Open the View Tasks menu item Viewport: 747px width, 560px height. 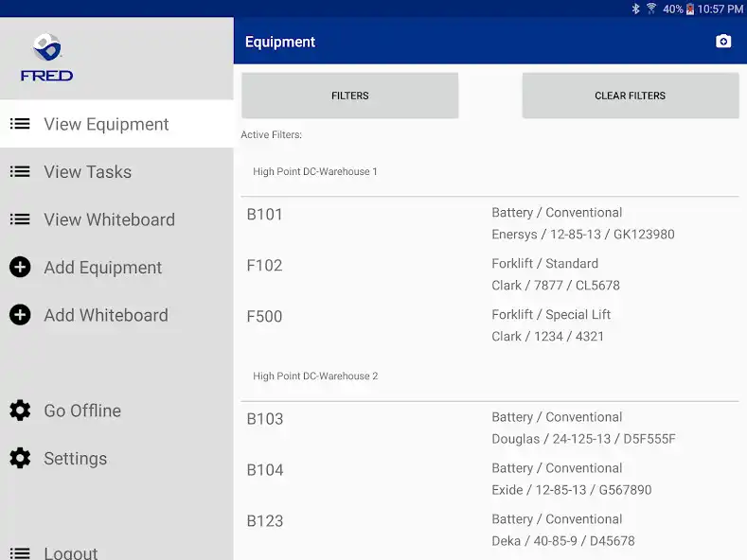[88, 172]
